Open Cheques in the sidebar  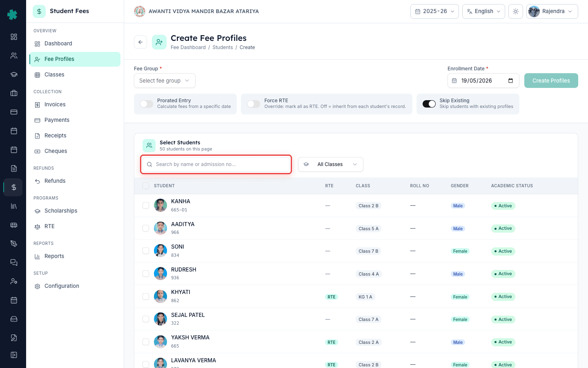coord(75,151)
